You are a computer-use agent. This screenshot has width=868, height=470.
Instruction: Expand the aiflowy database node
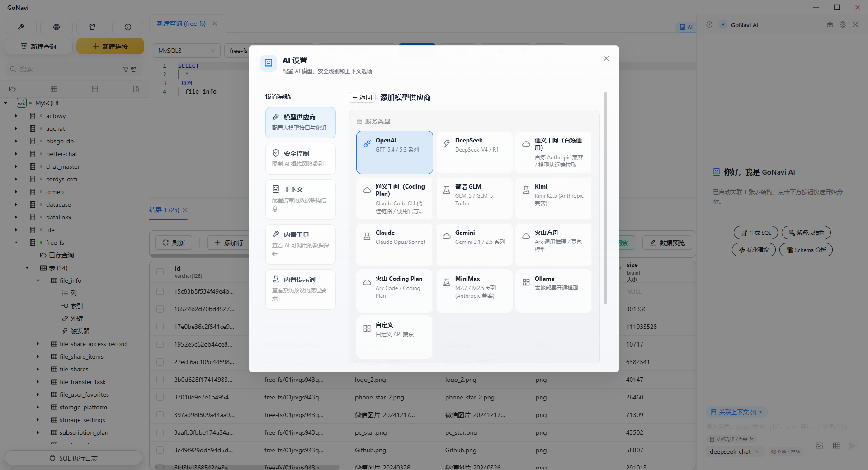16,116
